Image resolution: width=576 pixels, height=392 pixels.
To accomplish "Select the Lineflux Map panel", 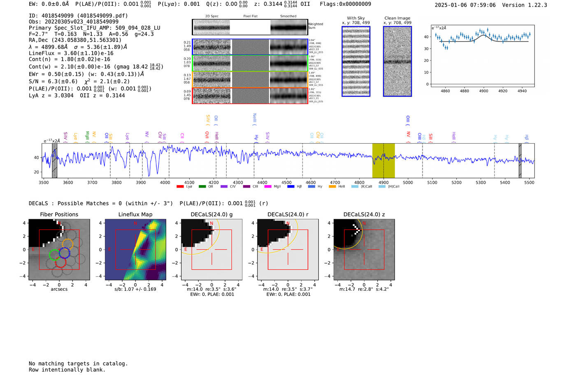I will click(x=135, y=250).
